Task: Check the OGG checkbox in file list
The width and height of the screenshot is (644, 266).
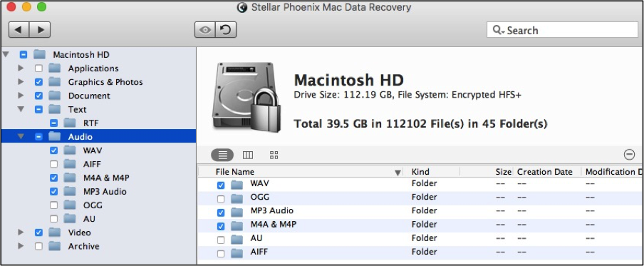Action: pos(221,199)
